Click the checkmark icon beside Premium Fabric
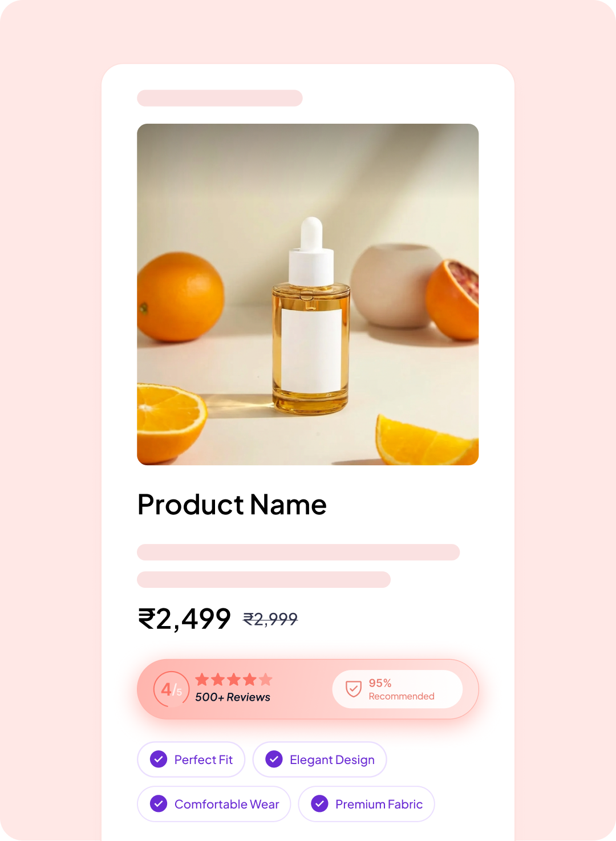The image size is (616, 841). point(319,803)
